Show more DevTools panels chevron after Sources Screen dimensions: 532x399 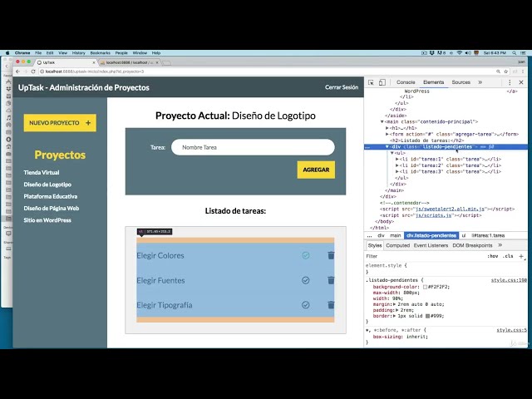(x=480, y=82)
